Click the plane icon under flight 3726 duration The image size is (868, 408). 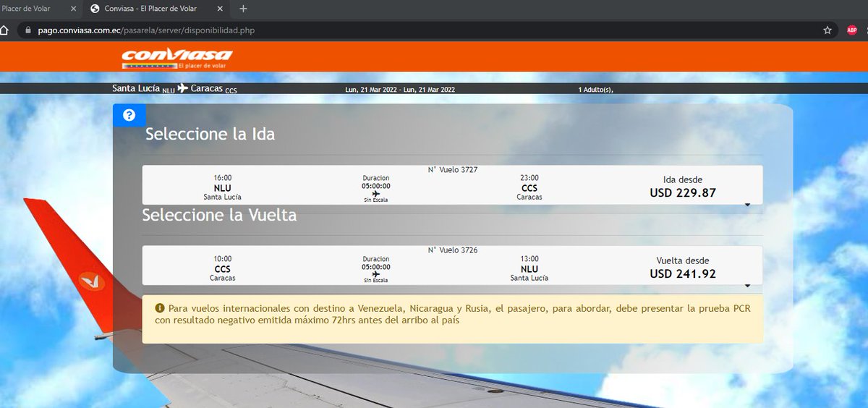pos(375,274)
